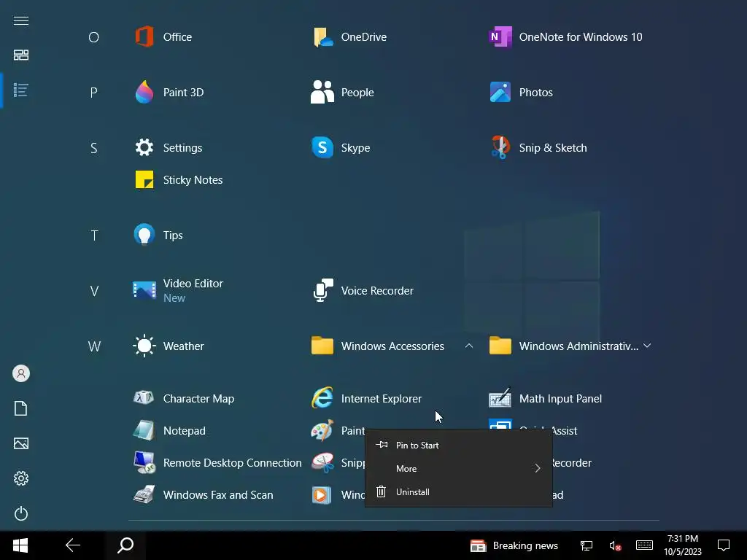Jump to letter P index
747x560 pixels.
(94, 93)
